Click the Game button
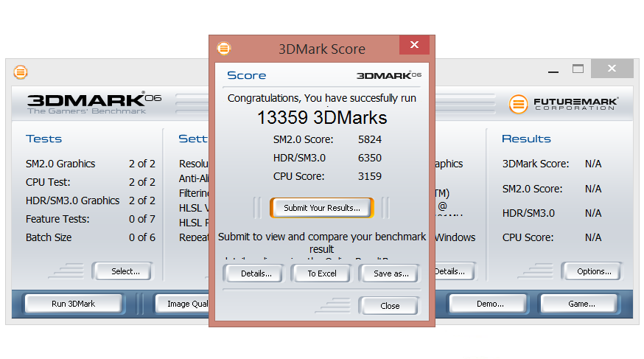Screen dimensions: 644x359 (581, 304)
